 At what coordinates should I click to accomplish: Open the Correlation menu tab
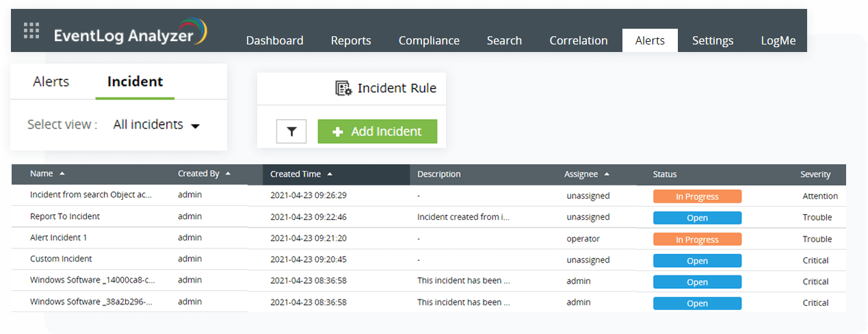[x=578, y=40]
